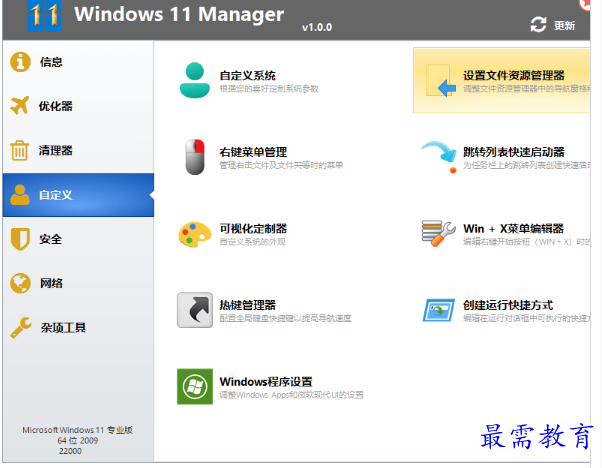The image size is (602, 468).
Task: Open 自定义系统 tool
Action: tap(248, 76)
